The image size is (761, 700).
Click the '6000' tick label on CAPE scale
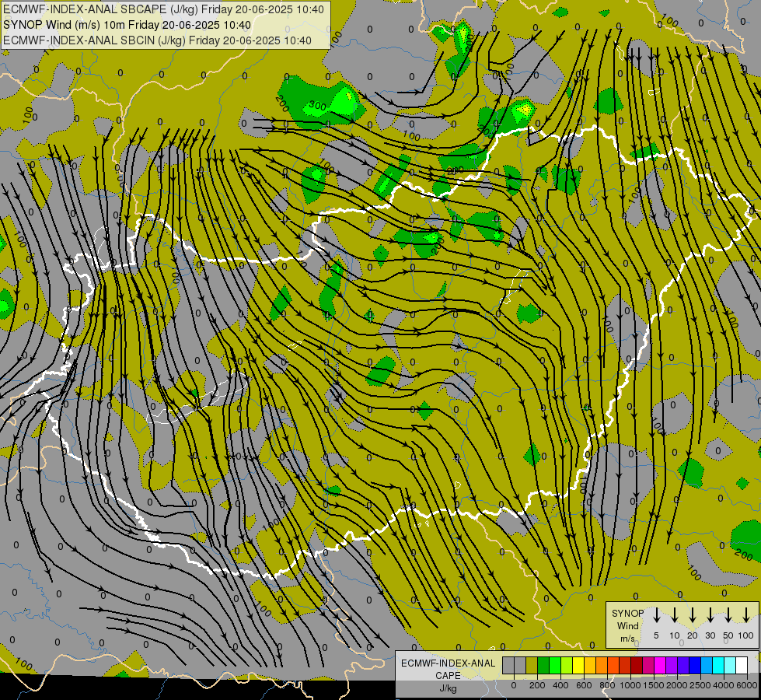click(747, 685)
